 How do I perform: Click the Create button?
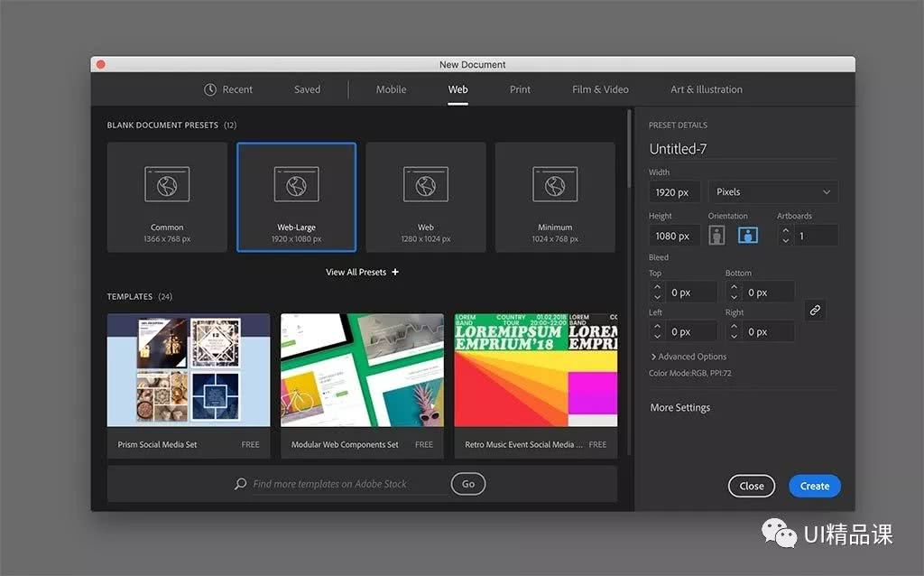(814, 486)
